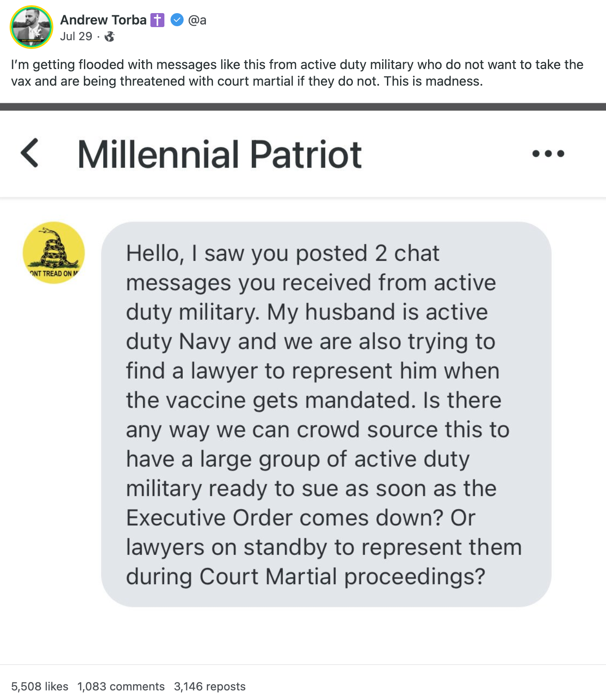This screenshot has height=700, width=606.
Task: Go back using the chat's left chevron
Action: coord(30,153)
